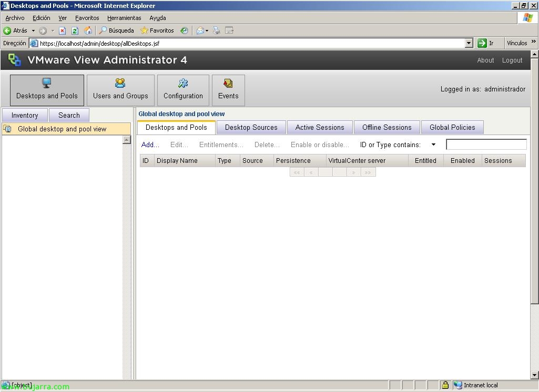Viewport: 539px width, 392px height.
Task: Click the Enable or disable... link
Action: (320, 145)
